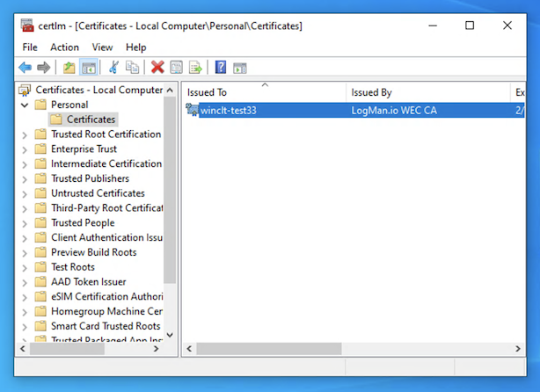
Task: Select Smart Card Trusted Roots folder
Action: point(106,326)
